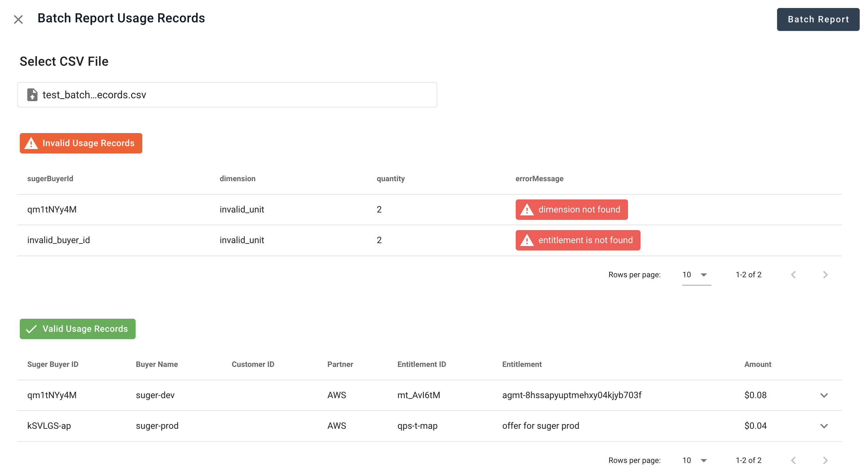Screen dimensions: 868x469
Task: Open invalid records rows per page dropdown
Action: point(696,275)
